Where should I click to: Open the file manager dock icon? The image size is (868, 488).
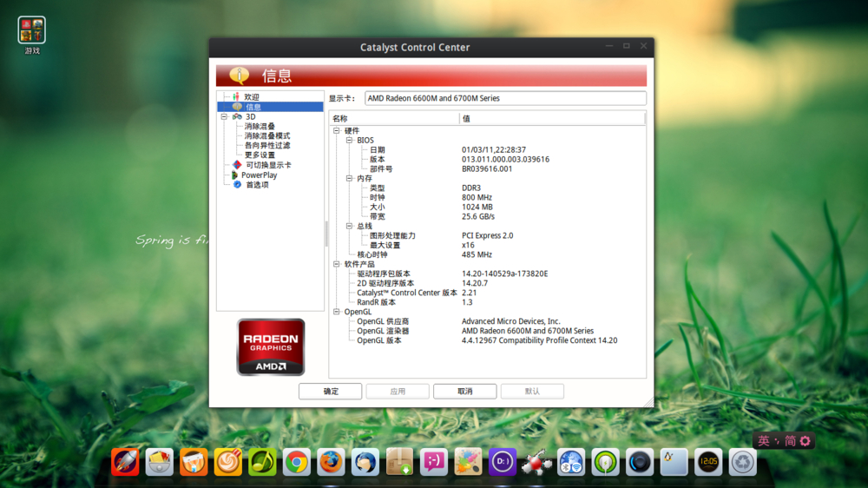160,462
